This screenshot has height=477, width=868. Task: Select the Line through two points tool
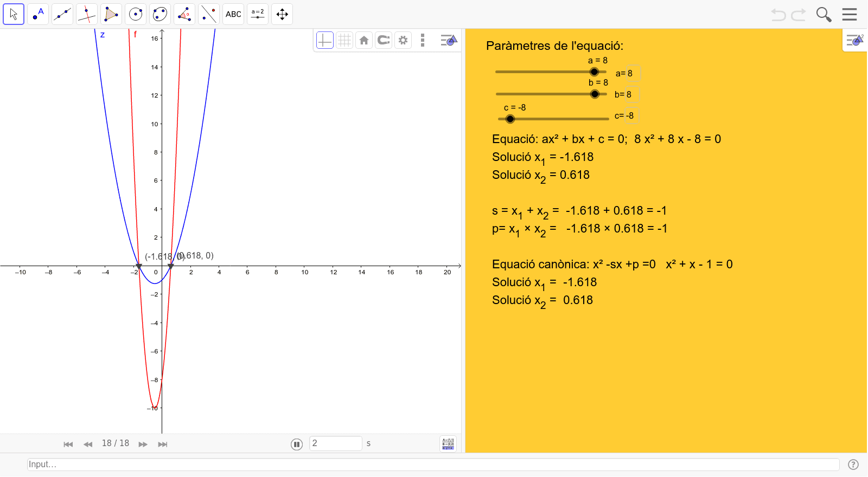click(62, 14)
